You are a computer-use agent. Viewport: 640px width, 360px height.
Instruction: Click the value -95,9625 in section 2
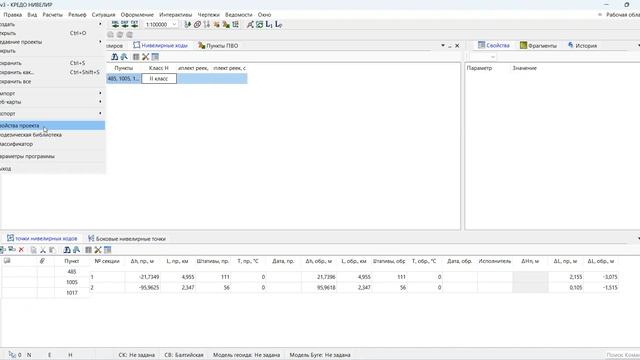[x=149, y=287]
